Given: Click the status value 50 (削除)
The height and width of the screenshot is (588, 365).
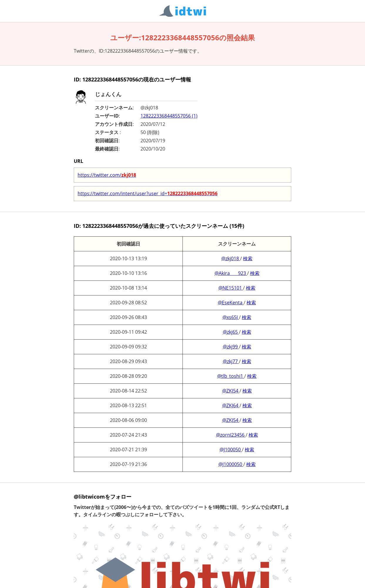Looking at the screenshot, I should (x=150, y=132).
